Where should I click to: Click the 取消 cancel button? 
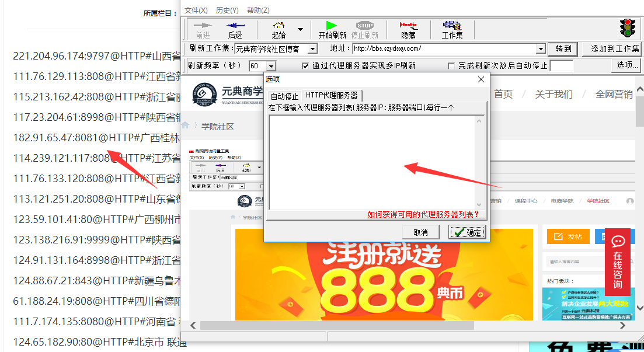(420, 232)
